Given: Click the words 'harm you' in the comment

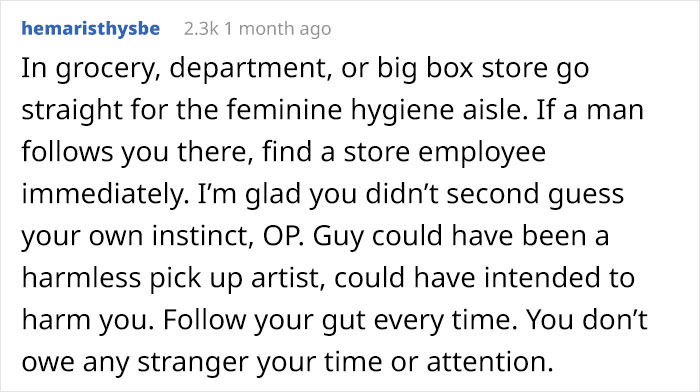Looking at the screenshot, I should pyautogui.click(x=84, y=321).
